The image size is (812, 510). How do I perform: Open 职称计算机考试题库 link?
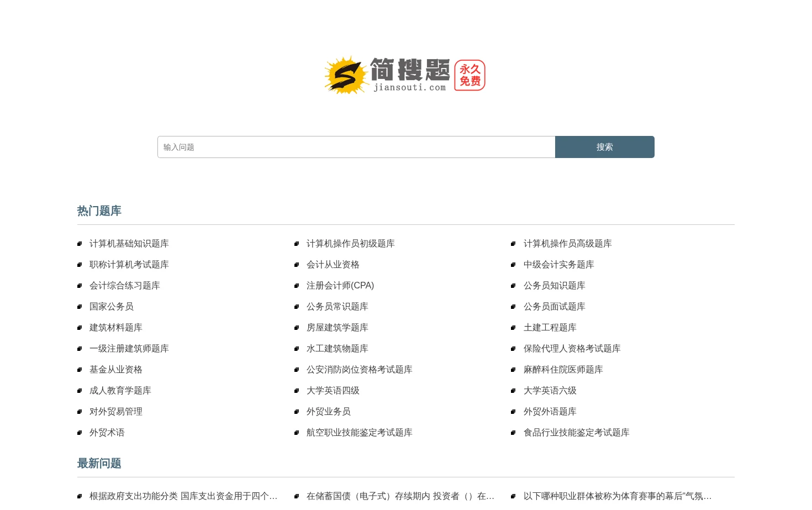click(x=129, y=265)
